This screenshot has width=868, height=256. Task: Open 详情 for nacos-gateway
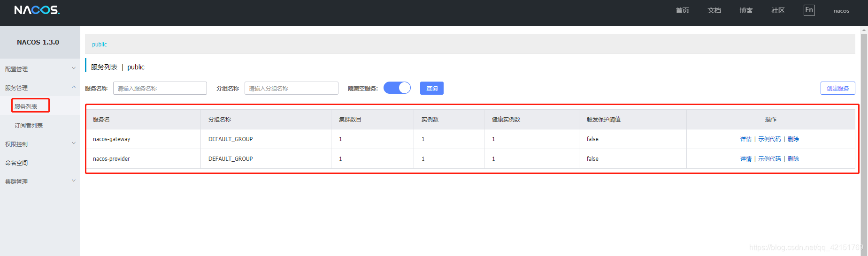click(x=746, y=139)
